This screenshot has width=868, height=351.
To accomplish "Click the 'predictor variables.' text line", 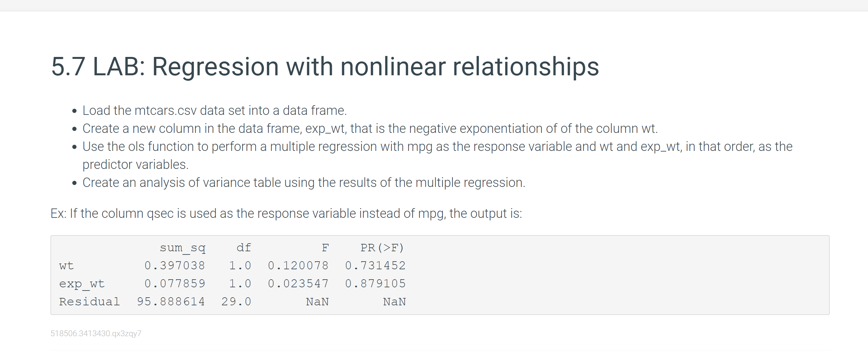I will [x=136, y=164].
